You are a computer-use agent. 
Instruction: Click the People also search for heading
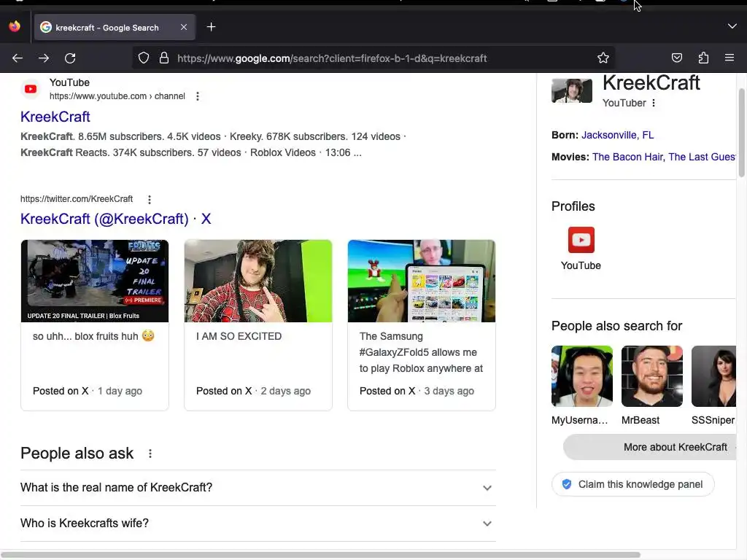[616, 326]
